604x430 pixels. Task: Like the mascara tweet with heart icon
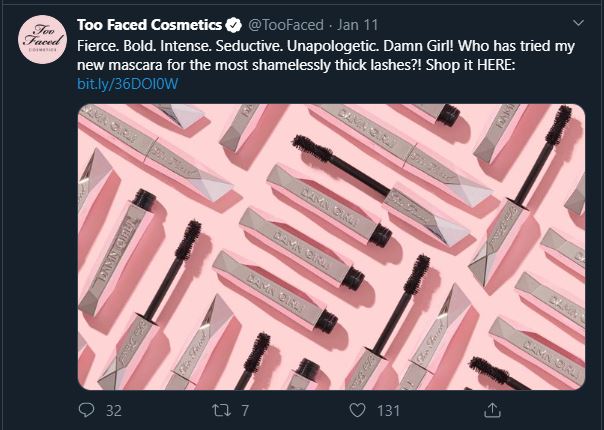click(x=355, y=410)
